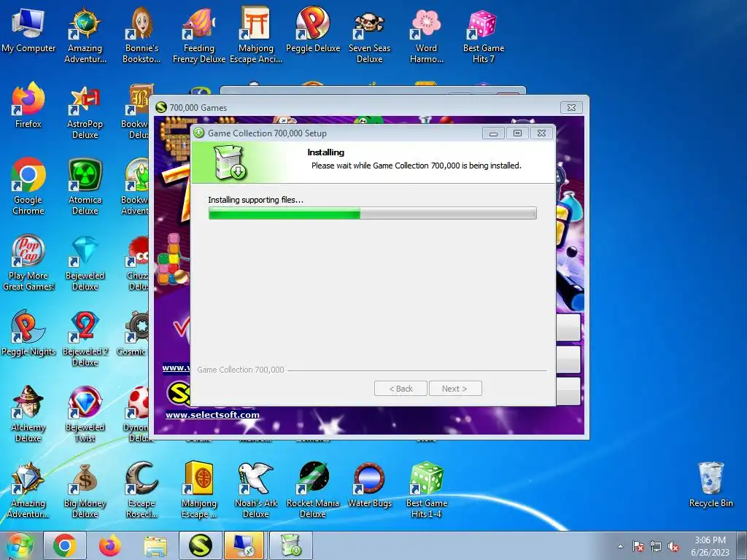Viewport: 747px width, 560px height.
Task: Launch Rocket Mania Deluxe shortcut
Action: point(313,489)
